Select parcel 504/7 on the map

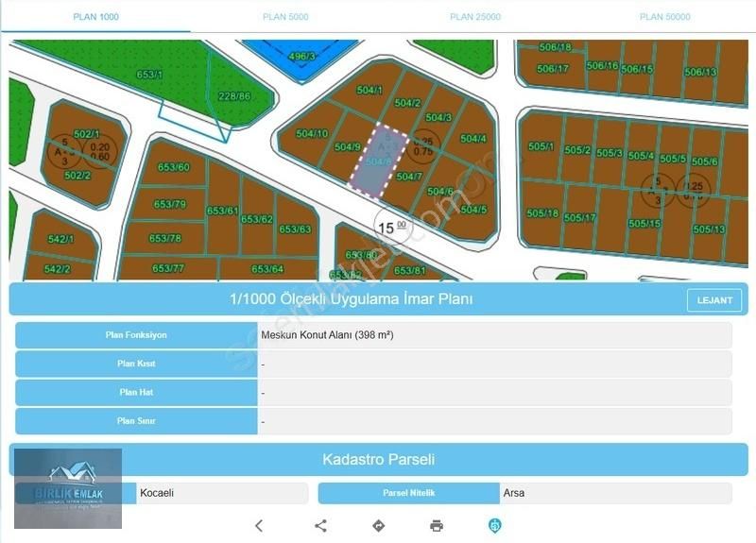(409, 177)
